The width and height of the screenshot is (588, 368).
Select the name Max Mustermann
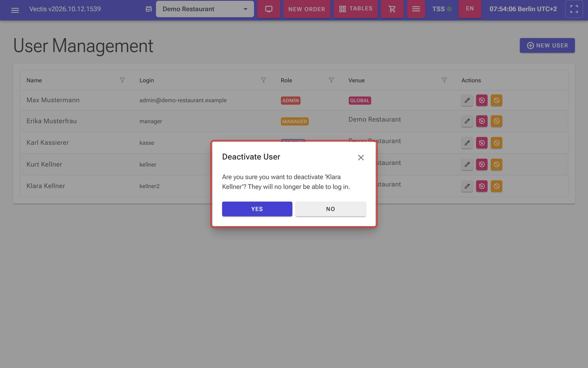(53, 100)
